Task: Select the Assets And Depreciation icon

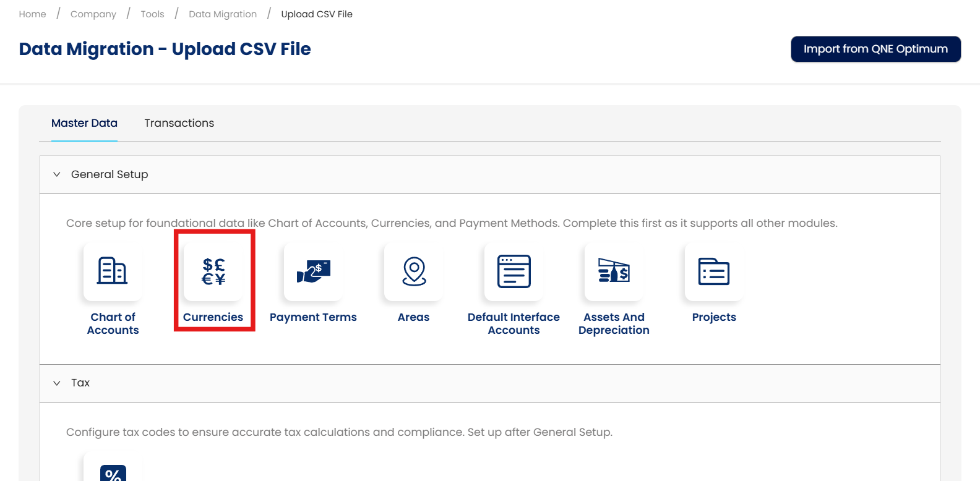Action: 614,271
